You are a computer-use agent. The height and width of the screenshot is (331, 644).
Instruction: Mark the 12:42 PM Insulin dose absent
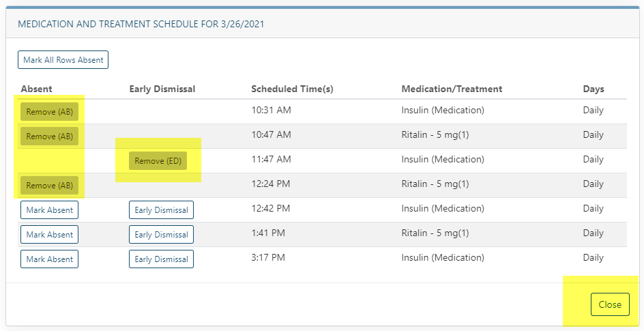(x=49, y=210)
